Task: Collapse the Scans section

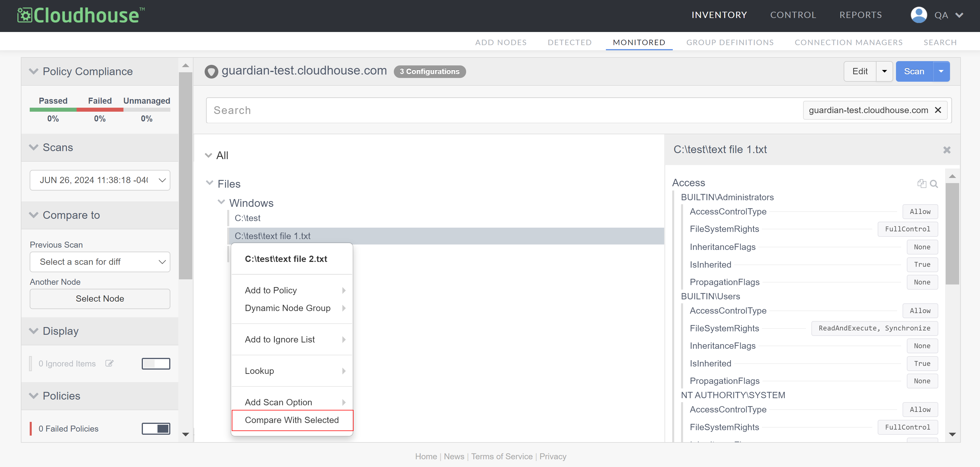Action: pyautogui.click(x=34, y=148)
